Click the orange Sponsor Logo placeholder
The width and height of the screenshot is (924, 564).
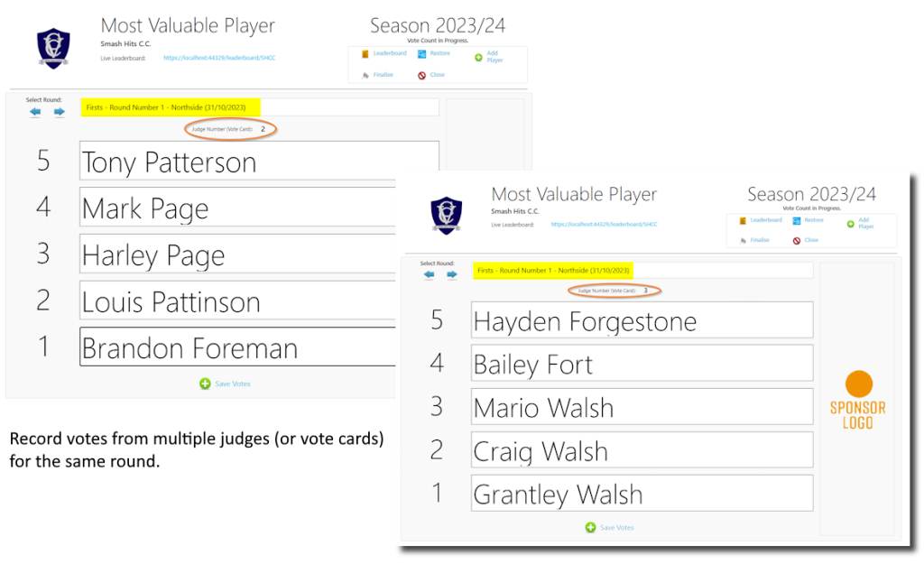[858, 395]
